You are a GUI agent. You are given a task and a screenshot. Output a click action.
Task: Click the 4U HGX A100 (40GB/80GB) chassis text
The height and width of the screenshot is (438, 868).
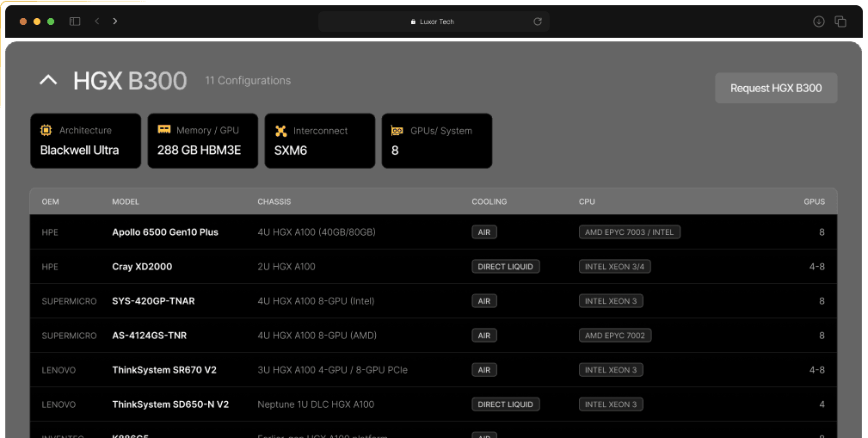click(x=316, y=232)
